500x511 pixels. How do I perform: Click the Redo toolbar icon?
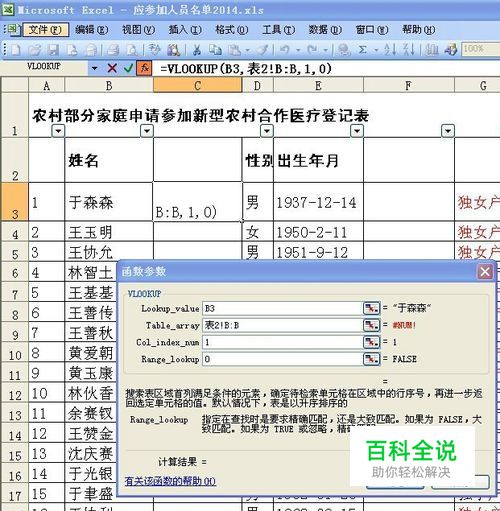[312, 50]
